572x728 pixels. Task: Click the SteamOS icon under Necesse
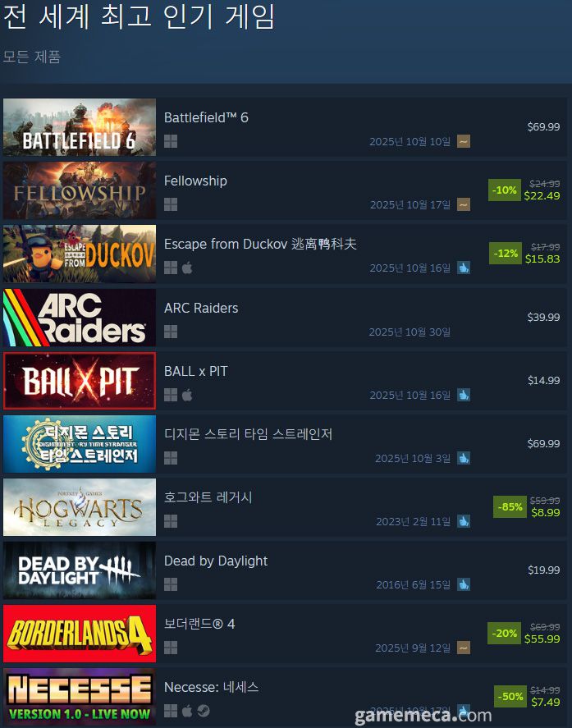click(204, 711)
